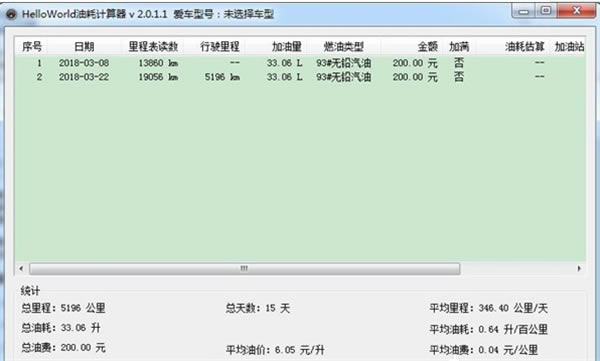The width and height of the screenshot is (600, 361).
Task: Select the record dated 2018-03-08
Action: (300, 63)
